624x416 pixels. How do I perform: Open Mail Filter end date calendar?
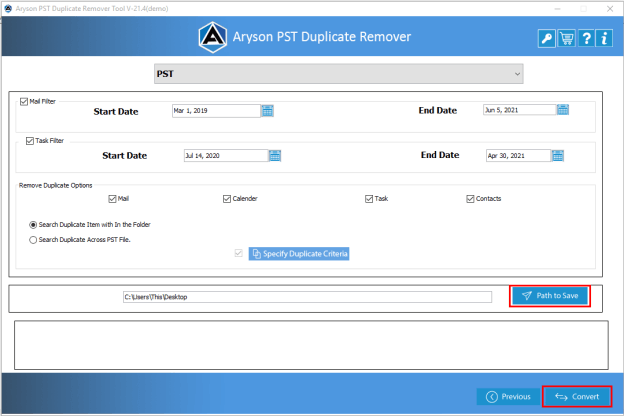coord(563,109)
